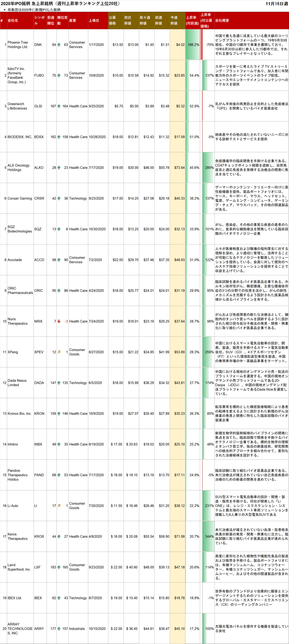Click the -70% versus-IPO-price cell

[x=207, y=45]
